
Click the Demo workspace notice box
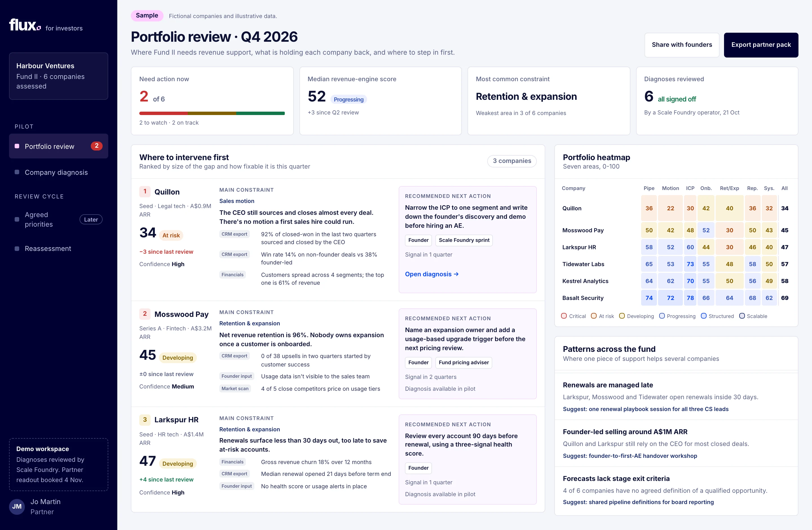[59, 465]
